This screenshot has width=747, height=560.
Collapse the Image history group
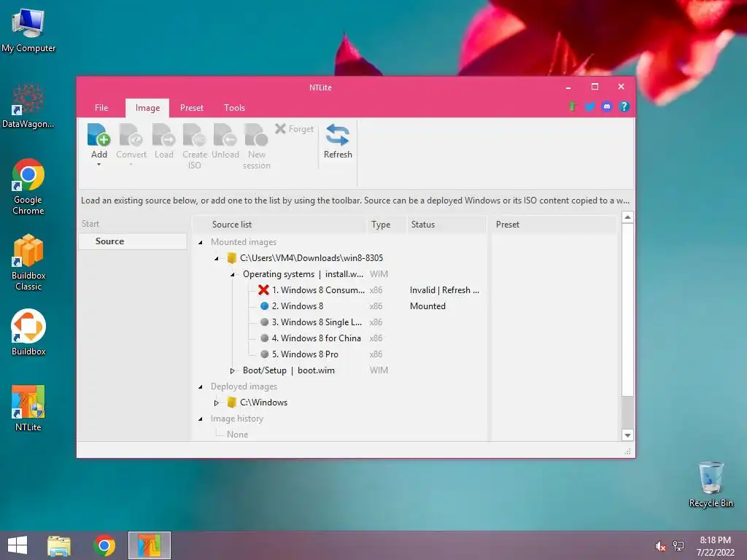[201, 419]
